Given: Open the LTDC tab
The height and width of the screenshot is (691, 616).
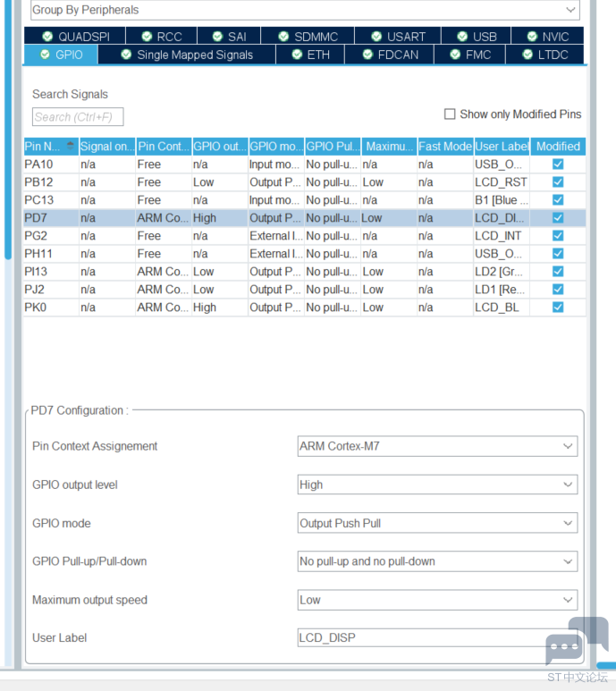Looking at the screenshot, I should [x=545, y=55].
